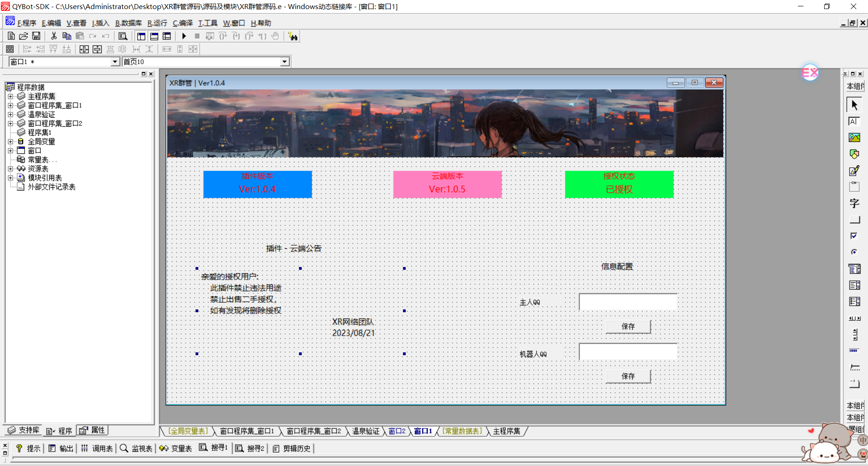Click the cut scissors icon
Viewport: 868px width, 466px height.
54,36
